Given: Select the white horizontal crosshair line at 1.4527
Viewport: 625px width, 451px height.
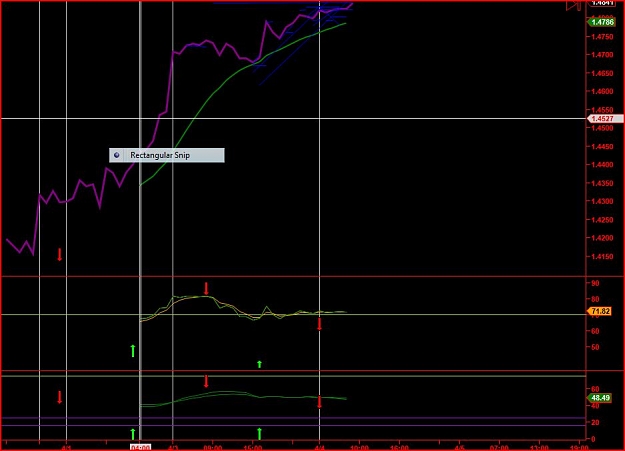Looking at the screenshot, I should (293, 118).
